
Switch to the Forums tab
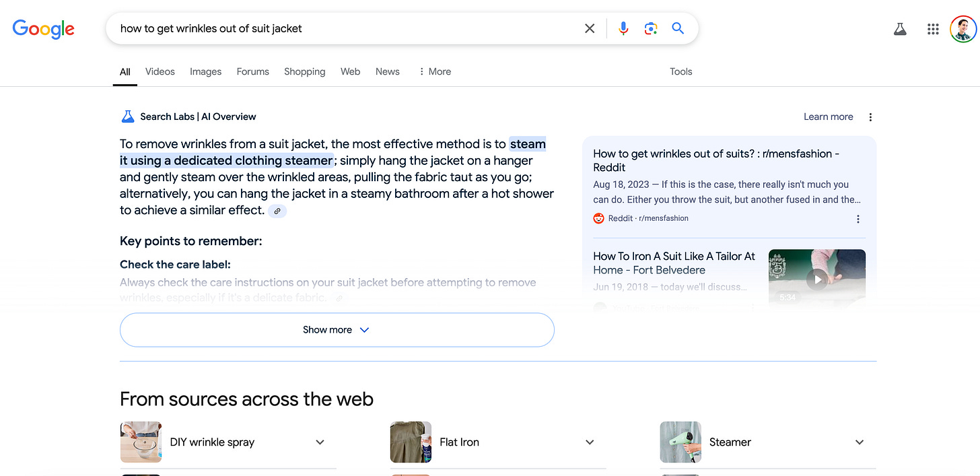click(x=253, y=71)
